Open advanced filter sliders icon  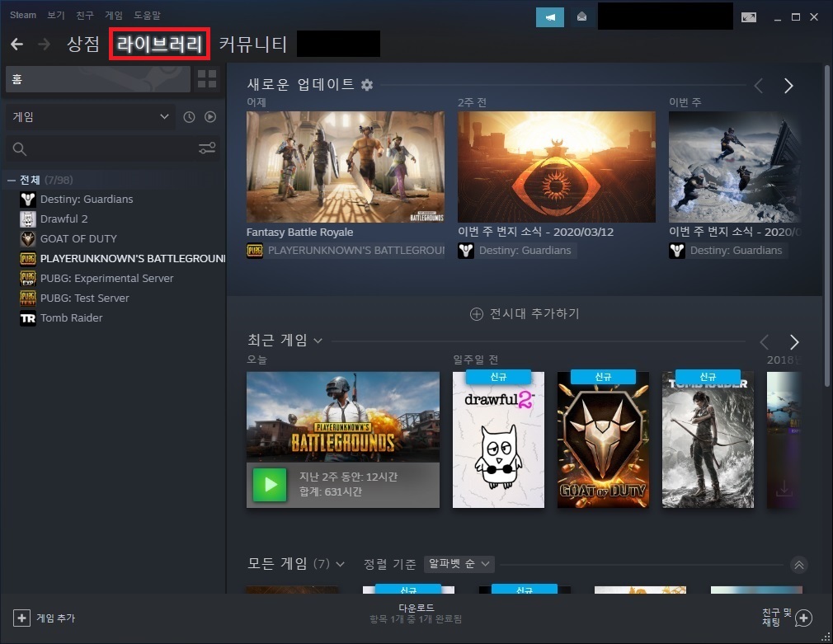207,148
